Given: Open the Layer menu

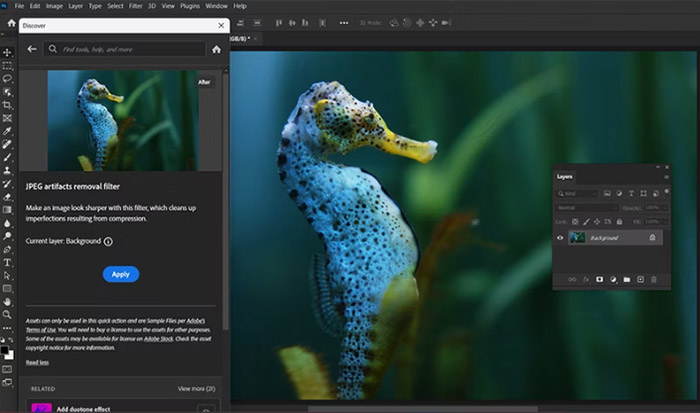Looking at the screenshot, I should 75,6.
